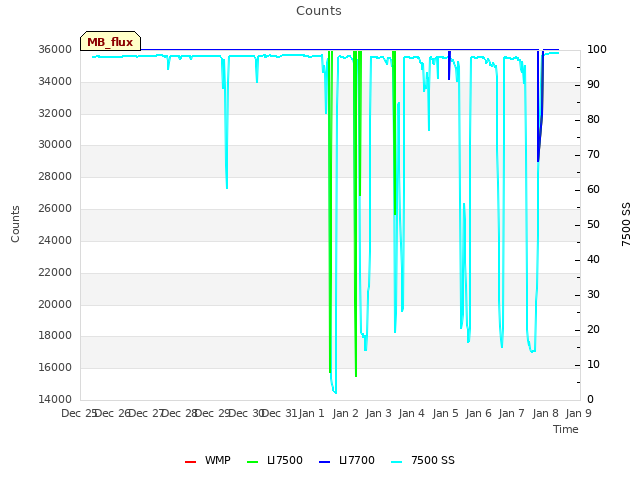
Task: Click the Jan 9 date tick label
Action: [578, 413]
